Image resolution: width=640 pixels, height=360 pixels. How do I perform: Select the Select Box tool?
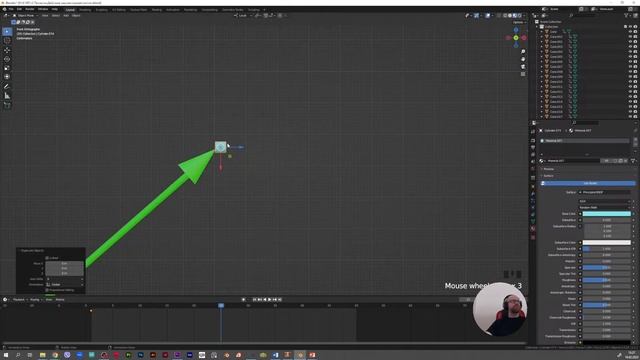(7, 31)
